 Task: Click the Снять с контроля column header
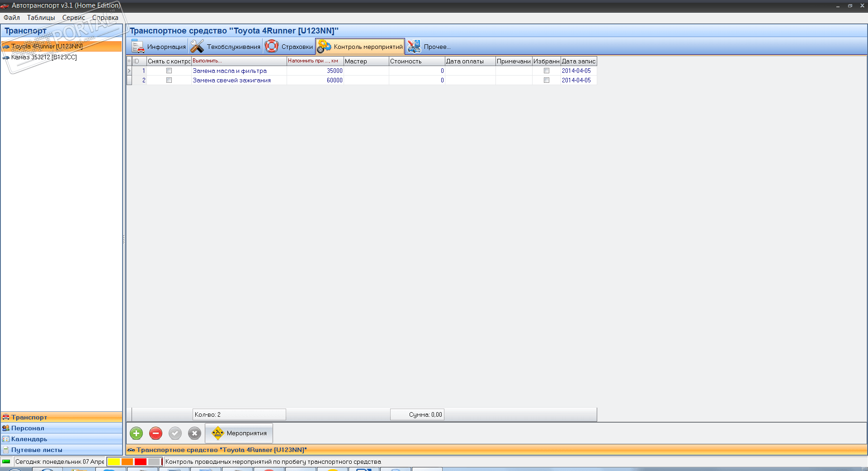pos(169,61)
